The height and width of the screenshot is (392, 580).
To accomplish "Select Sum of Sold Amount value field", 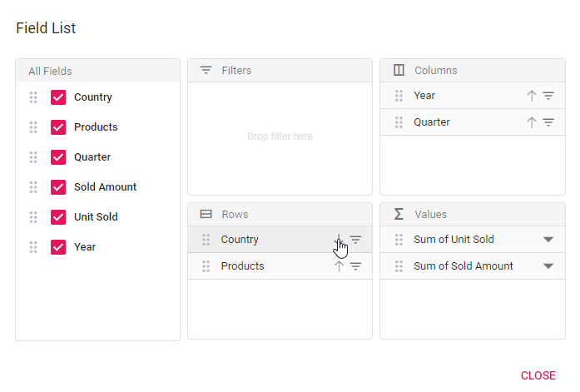I will [473, 266].
